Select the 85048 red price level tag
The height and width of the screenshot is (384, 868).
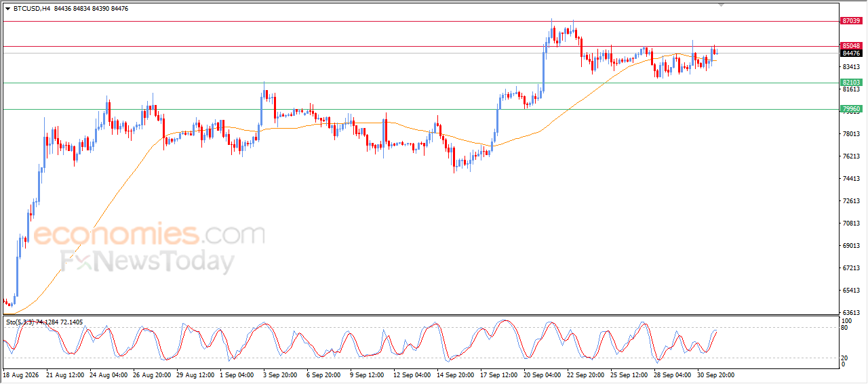[851, 46]
